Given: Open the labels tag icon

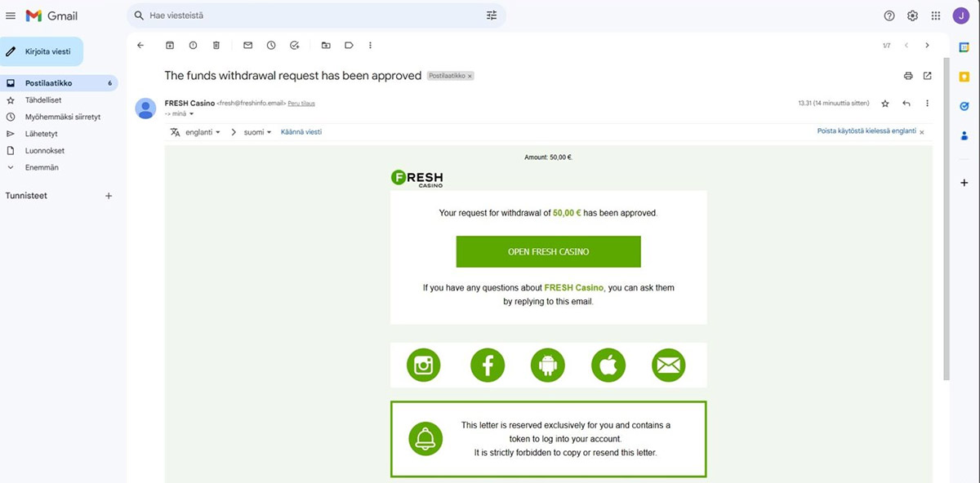Looking at the screenshot, I should pyautogui.click(x=349, y=46).
